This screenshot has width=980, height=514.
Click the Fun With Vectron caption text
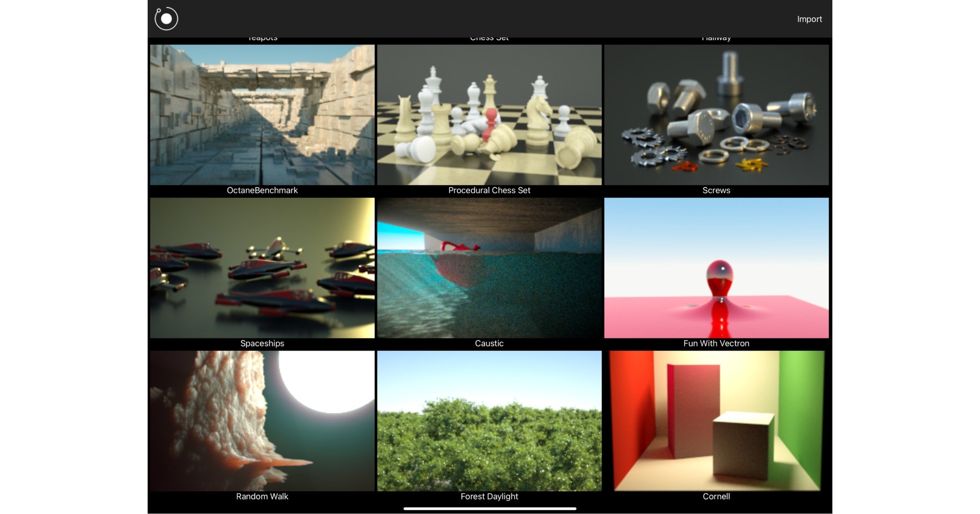pos(717,343)
